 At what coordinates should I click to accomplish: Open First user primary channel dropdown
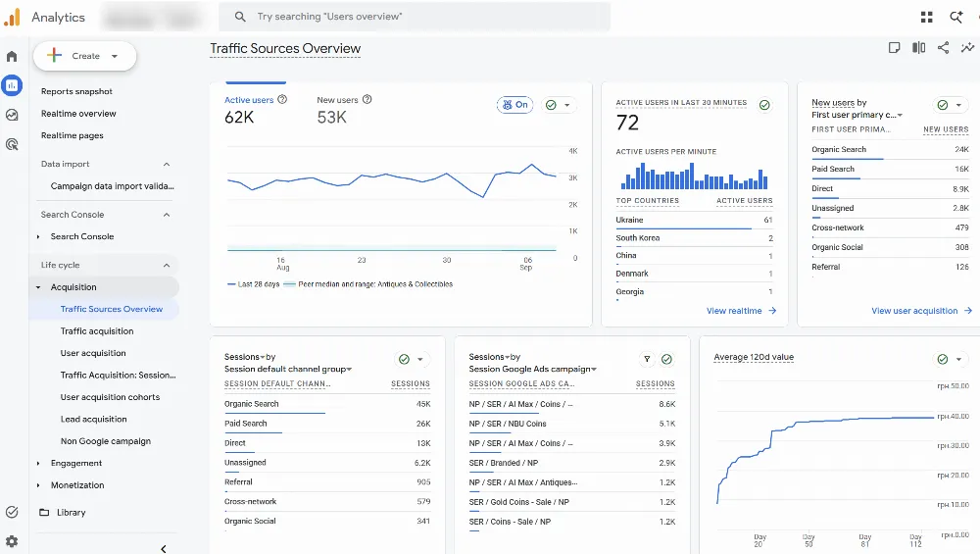[857, 115]
